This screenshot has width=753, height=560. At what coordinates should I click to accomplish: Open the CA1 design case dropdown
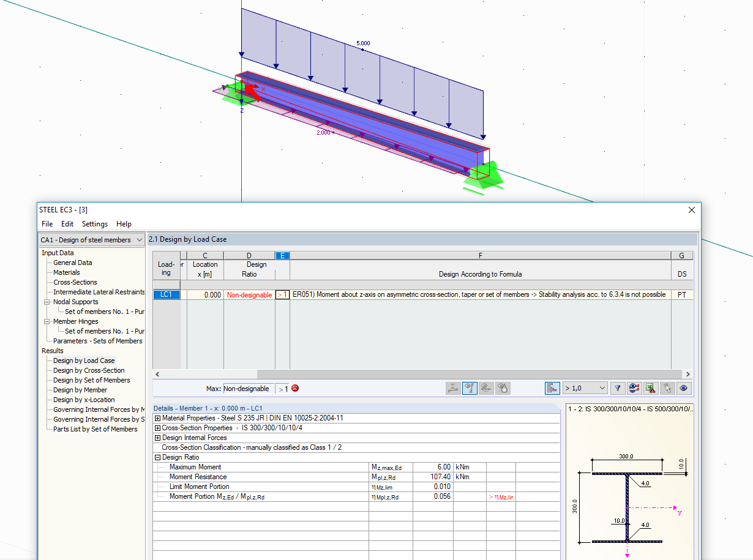tap(92, 240)
